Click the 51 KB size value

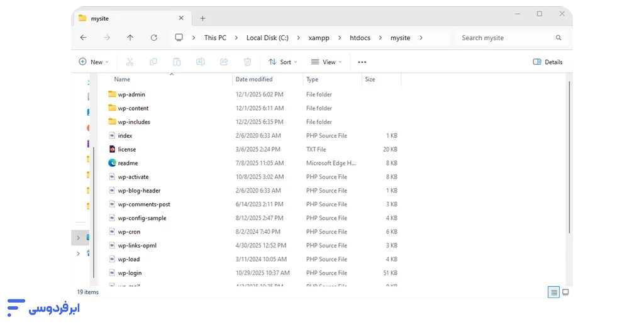[390, 272]
